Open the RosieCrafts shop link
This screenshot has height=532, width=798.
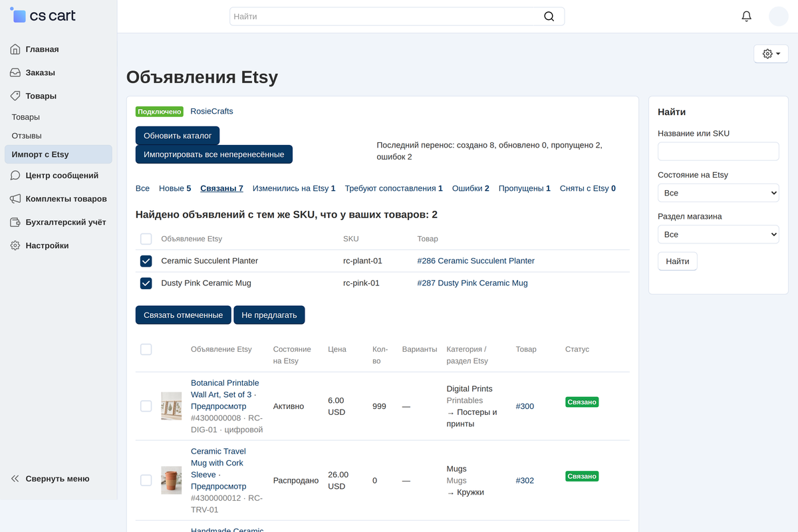(211, 111)
